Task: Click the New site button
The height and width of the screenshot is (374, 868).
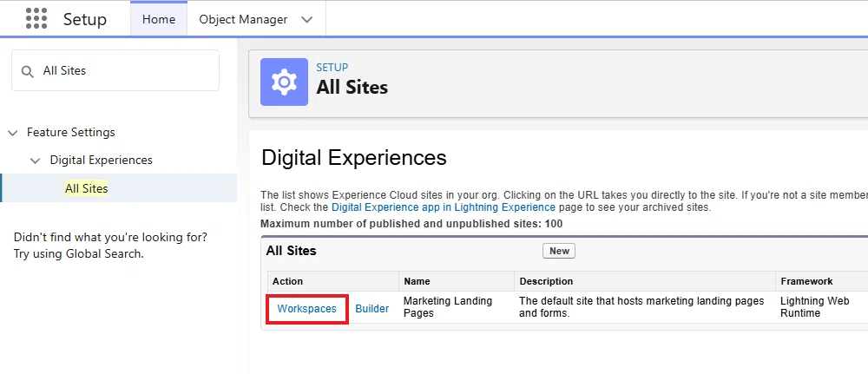Action: [x=559, y=251]
